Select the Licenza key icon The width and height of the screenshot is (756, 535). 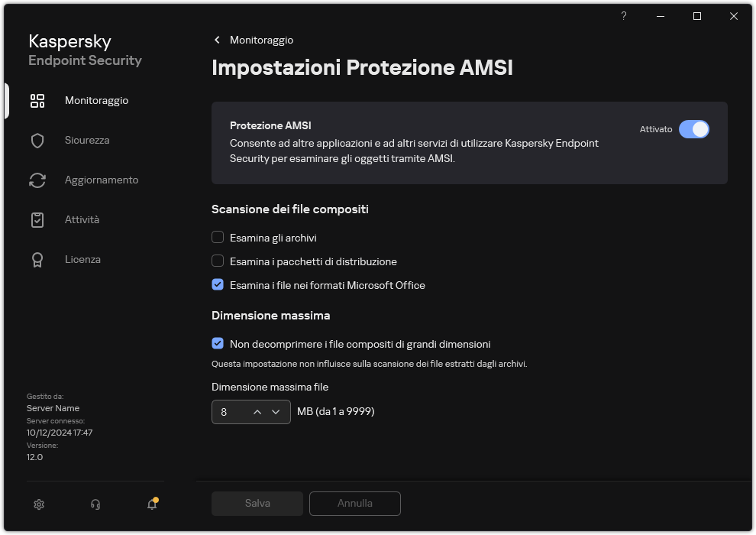[x=37, y=259]
